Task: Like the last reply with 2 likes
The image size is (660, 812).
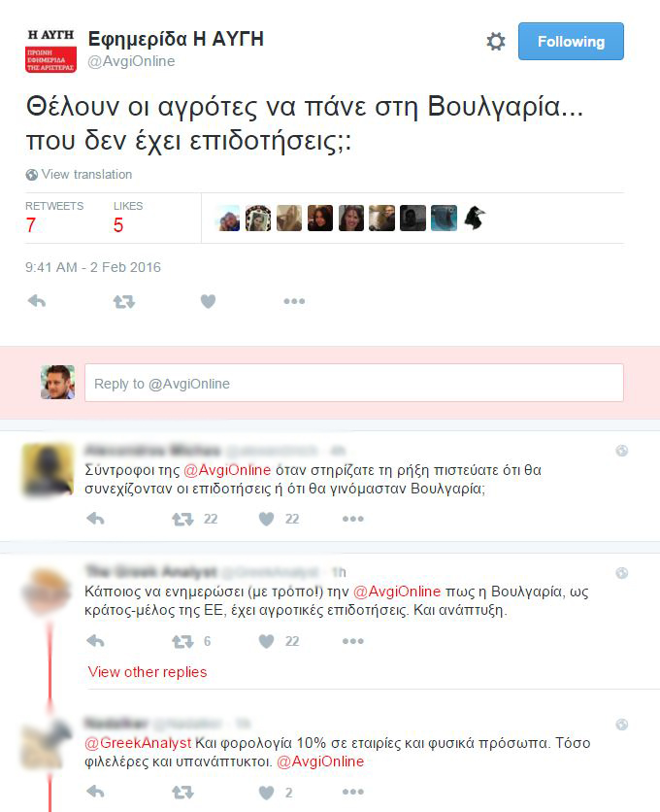Action: click(266, 793)
